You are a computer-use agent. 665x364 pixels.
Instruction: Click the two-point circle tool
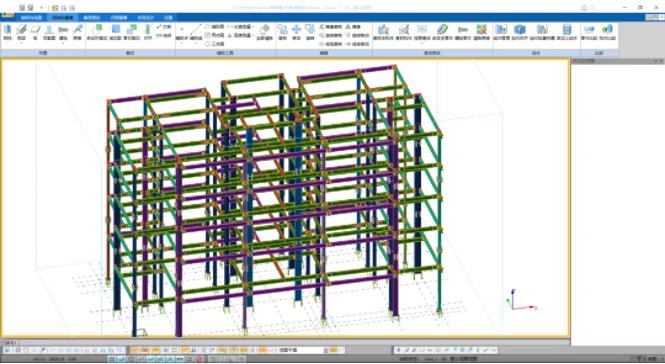pyautogui.click(x=215, y=35)
